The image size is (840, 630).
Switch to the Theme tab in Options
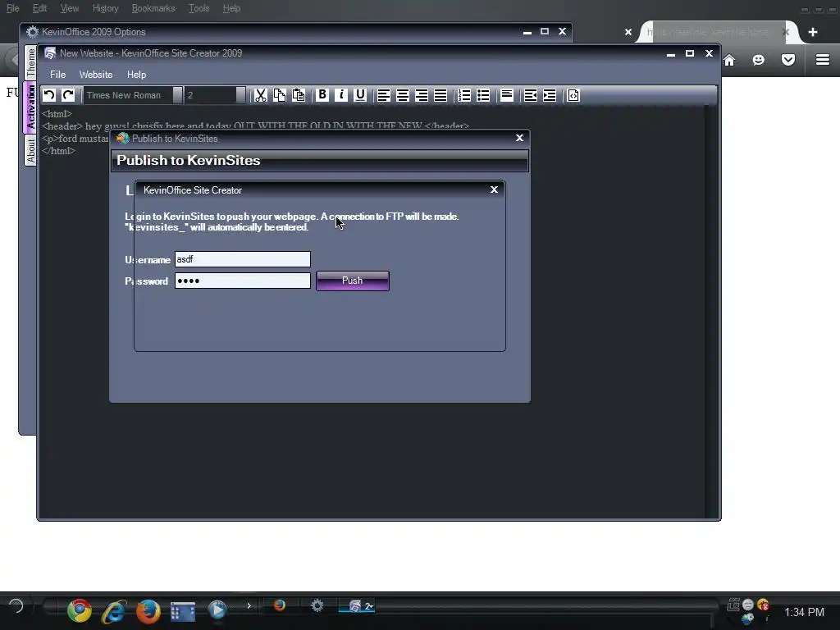point(31,62)
